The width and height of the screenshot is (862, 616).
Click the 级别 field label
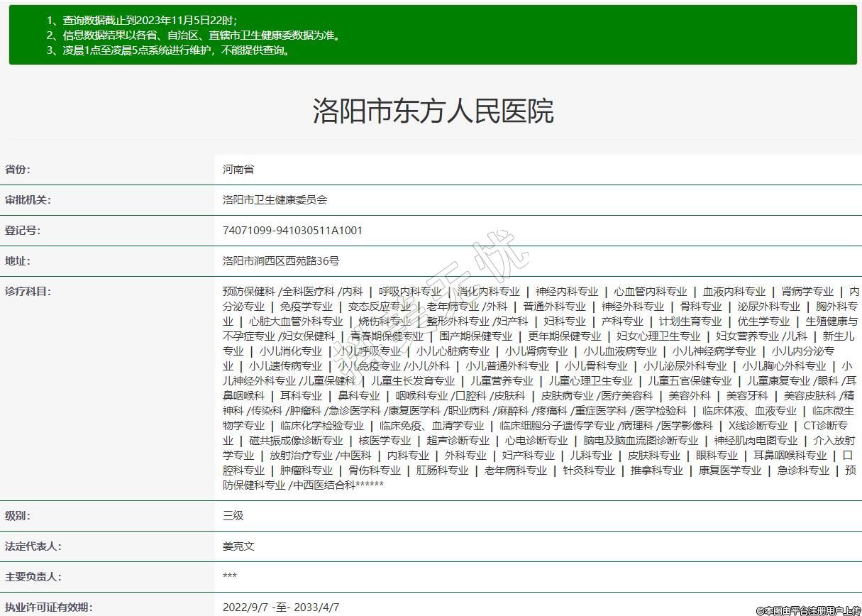[18, 516]
